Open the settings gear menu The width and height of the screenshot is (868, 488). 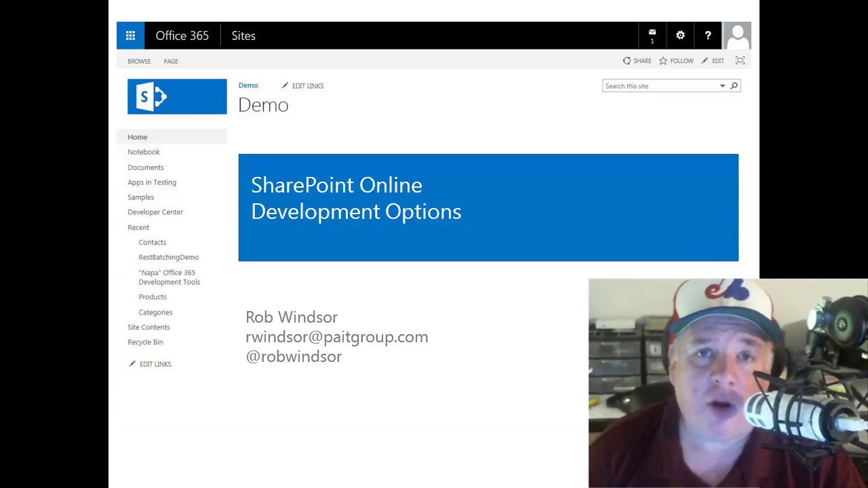click(680, 36)
